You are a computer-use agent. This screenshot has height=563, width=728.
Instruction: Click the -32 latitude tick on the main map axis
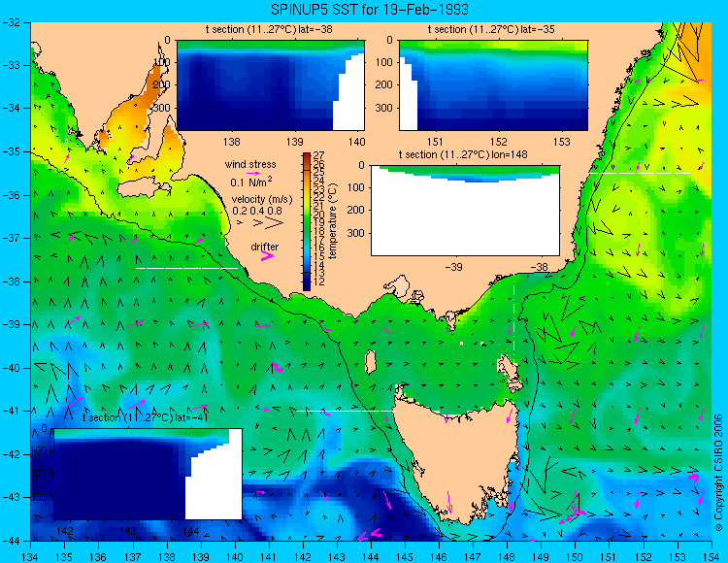point(11,22)
